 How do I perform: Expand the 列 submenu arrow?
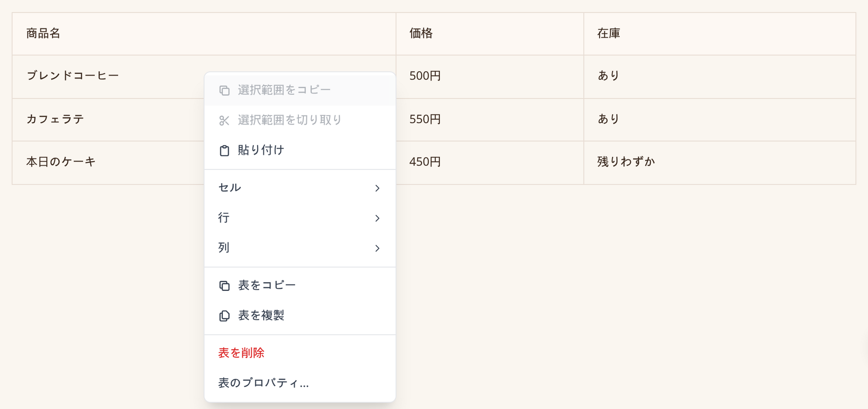[377, 248]
